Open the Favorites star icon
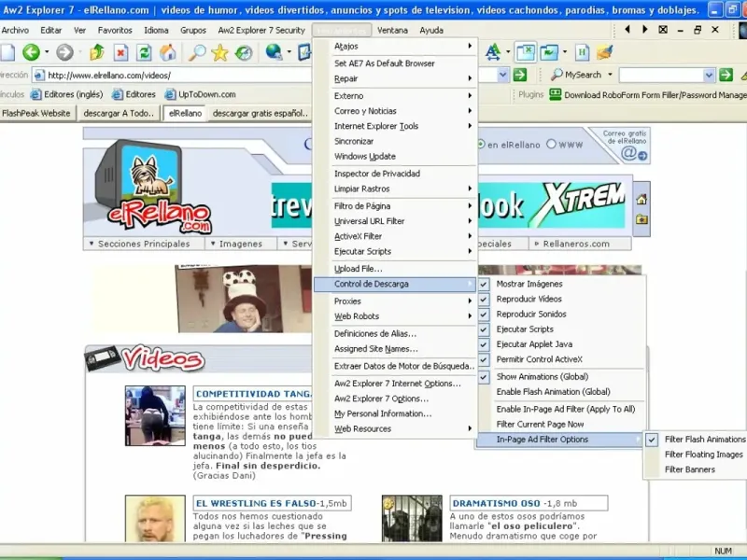 pos(219,53)
